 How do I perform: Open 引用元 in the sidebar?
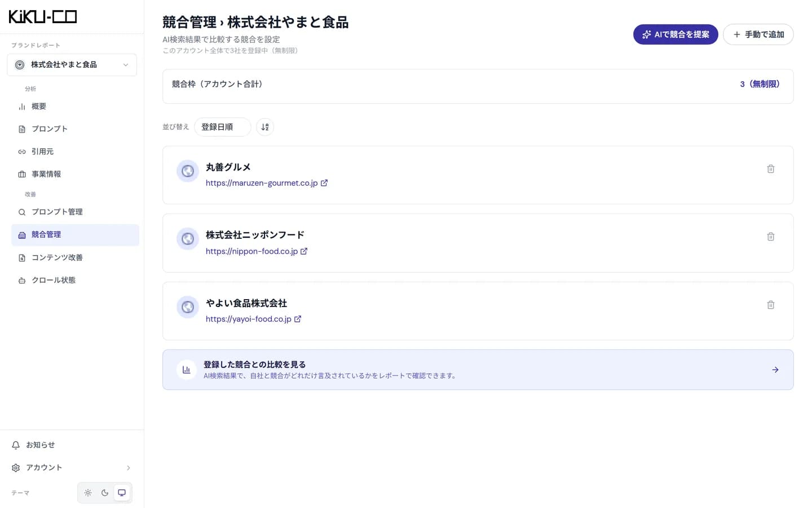point(75,151)
